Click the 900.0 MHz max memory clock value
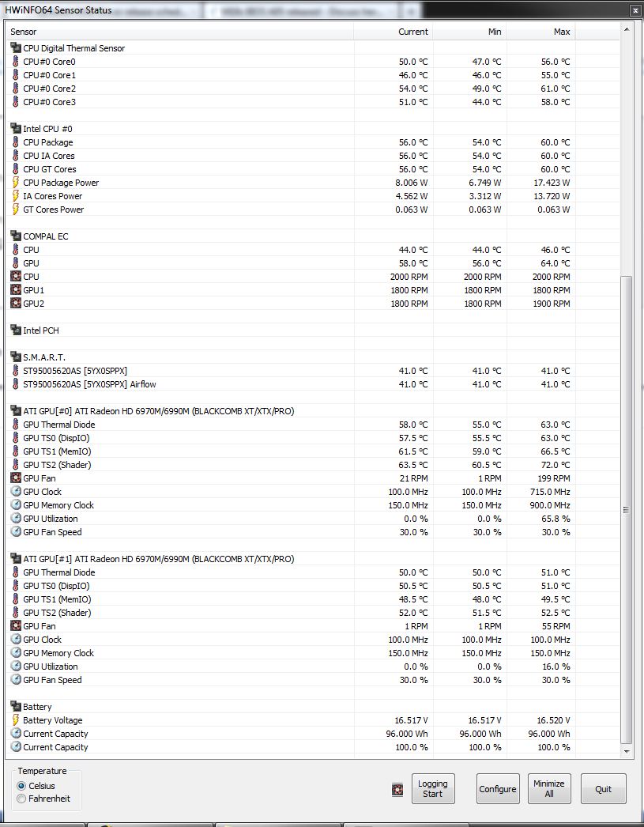The height and width of the screenshot is (827, 644). (x=550, y=505)
